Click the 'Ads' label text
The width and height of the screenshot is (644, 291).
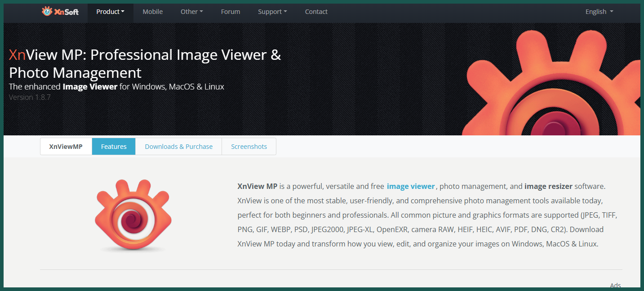(x=616, y=285)
